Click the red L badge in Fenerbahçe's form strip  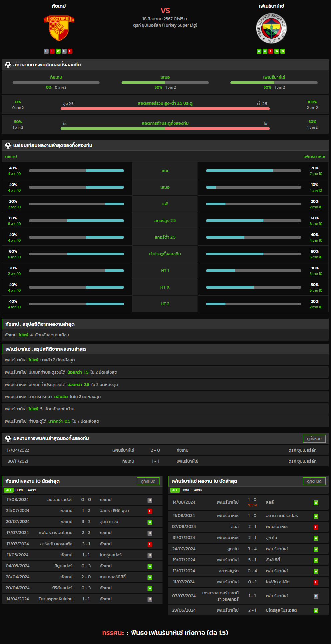(x=271, y=51)
